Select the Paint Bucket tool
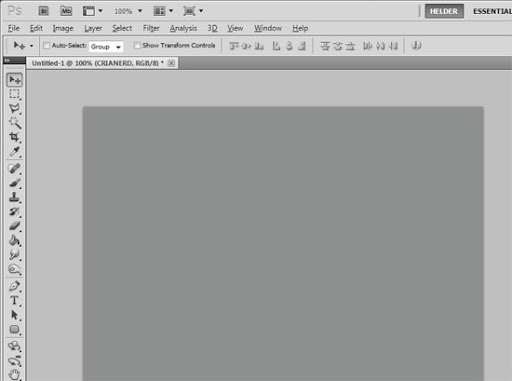512x381 pixels. (x=14, y=240)
